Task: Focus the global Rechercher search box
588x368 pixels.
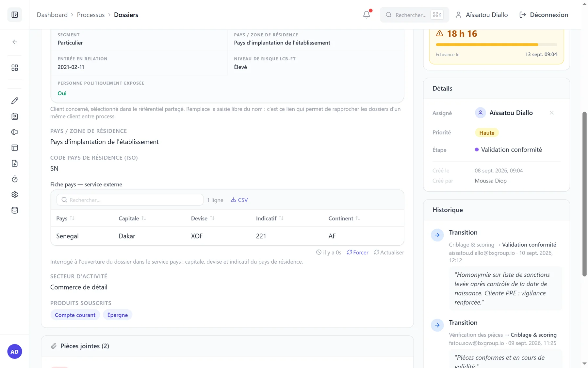Action: [x=414, y=15]
